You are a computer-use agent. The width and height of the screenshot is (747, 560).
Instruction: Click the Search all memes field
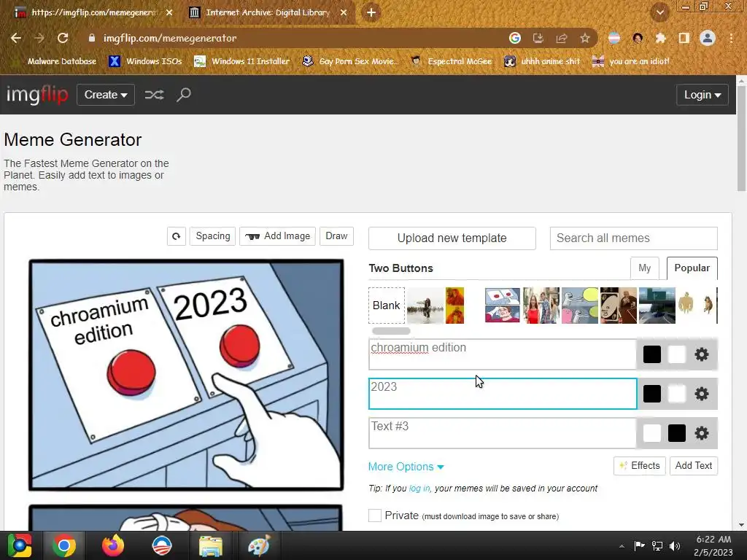(634, 238)
